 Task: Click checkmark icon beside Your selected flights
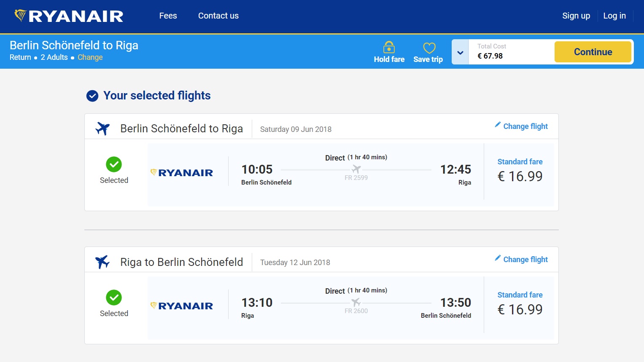coord(92,96)
